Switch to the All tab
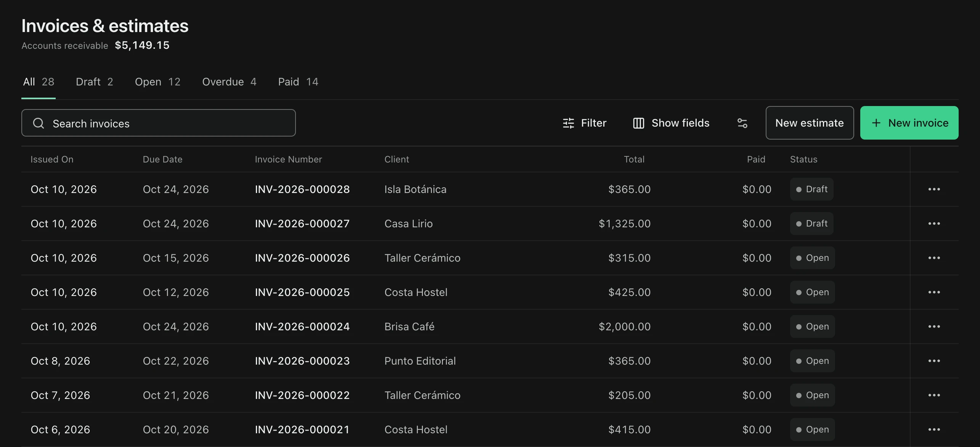 (39, 82)
